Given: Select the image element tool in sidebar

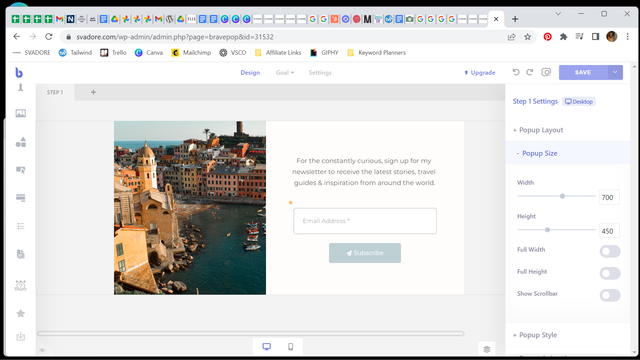Looking at the screenshot, I should (x=20, y=113).
